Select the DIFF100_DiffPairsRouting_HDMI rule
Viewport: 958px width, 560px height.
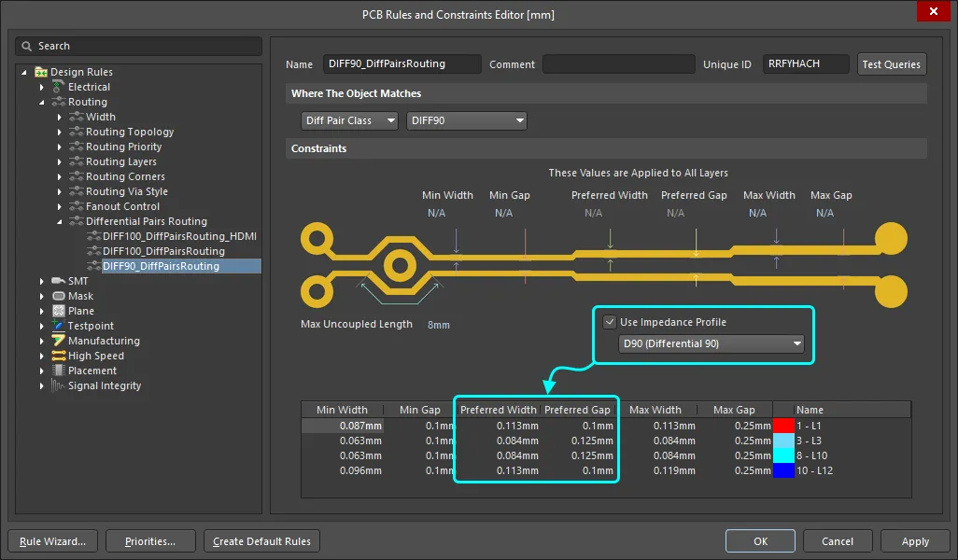(179, 236)
